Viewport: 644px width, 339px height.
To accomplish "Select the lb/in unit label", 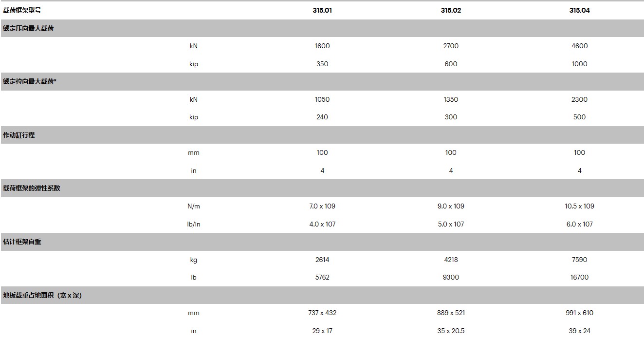I will click(x=194, y=224).
